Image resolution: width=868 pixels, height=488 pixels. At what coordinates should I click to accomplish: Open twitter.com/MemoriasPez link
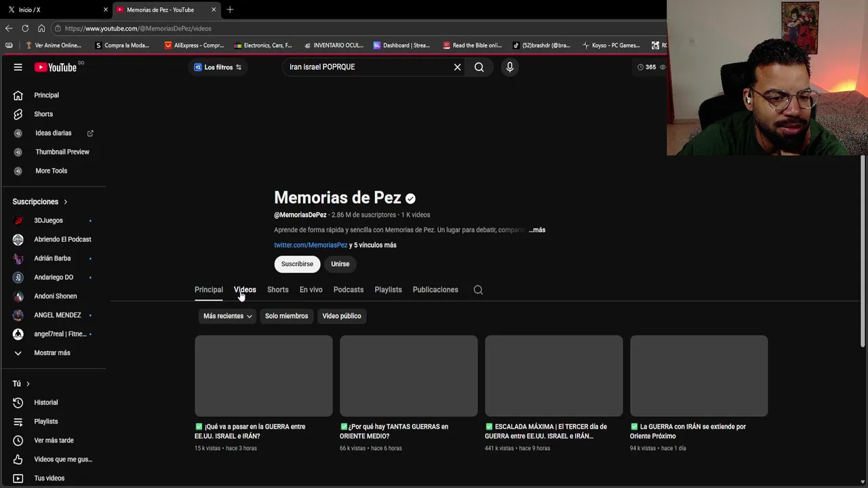pyautogui.click(x=311, y=245)
